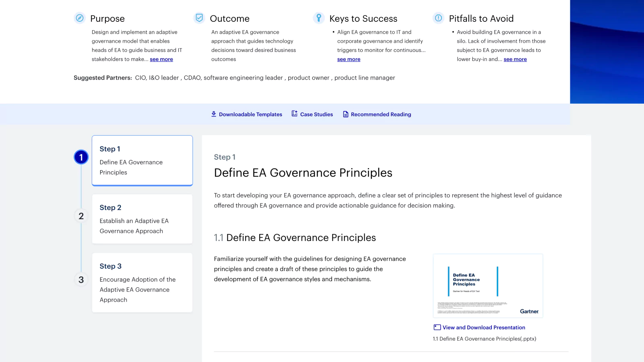Click the Define EA Governance Principles slide thumbnail
Viewport: 644px width, 362px height.
tap(488, 286)
